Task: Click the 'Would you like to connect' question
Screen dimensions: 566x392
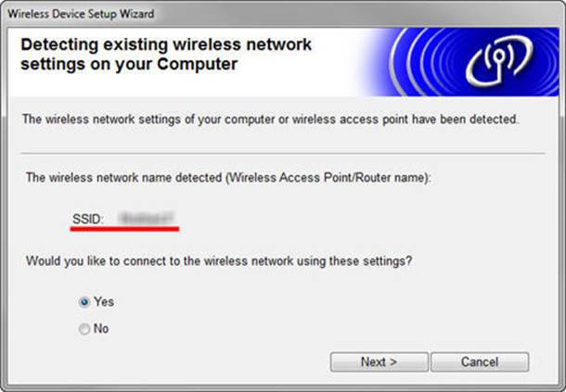Action: click(x=219, y=261)
